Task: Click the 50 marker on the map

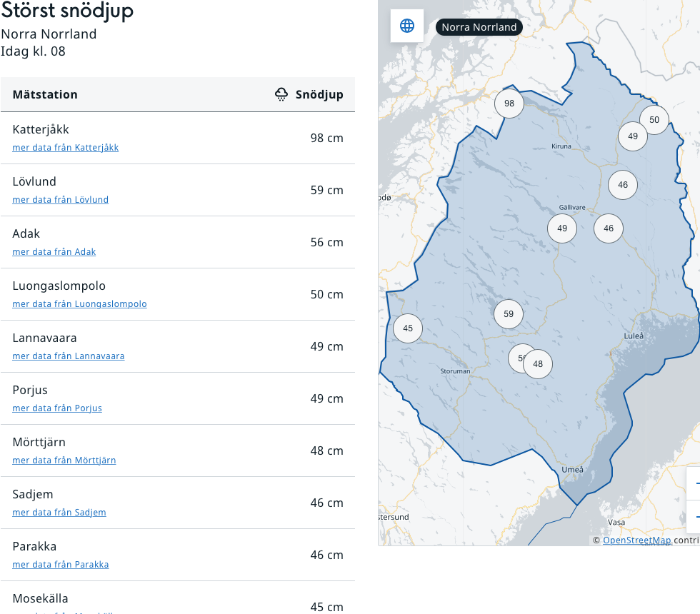Action: point(654,120)
